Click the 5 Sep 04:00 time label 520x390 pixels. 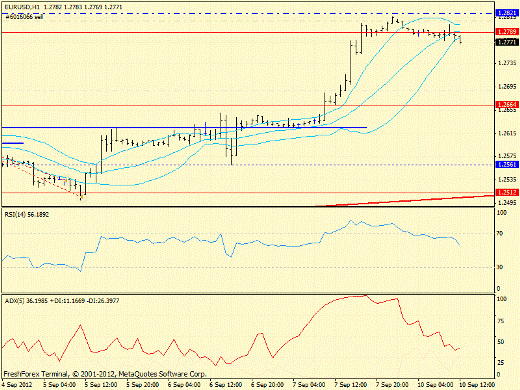(x=59, y=385)
